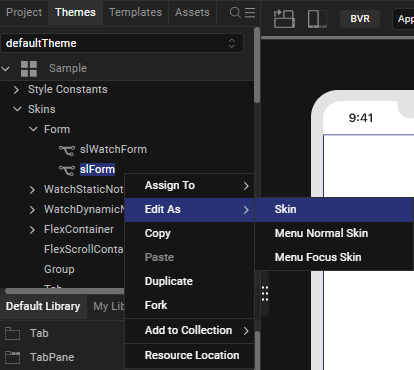
Task: Open the hamburger menu beside search
Action: [250, 13]
